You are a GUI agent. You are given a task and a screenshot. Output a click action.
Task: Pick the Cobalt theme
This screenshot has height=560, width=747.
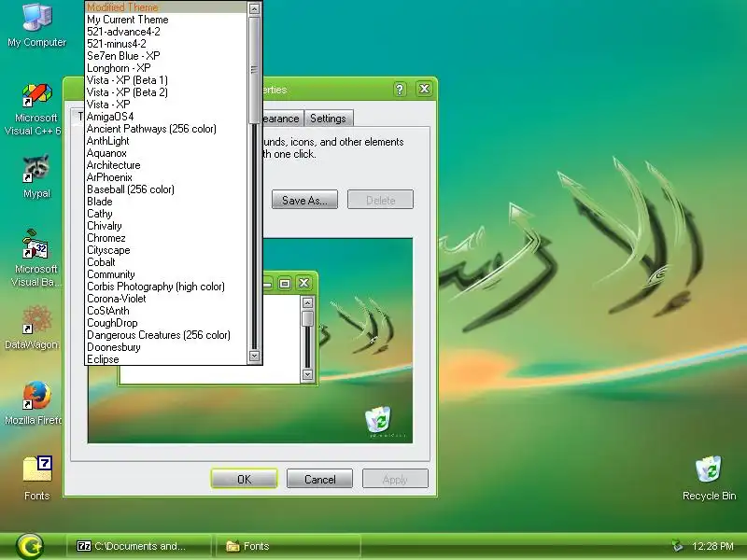coord(166,262)
